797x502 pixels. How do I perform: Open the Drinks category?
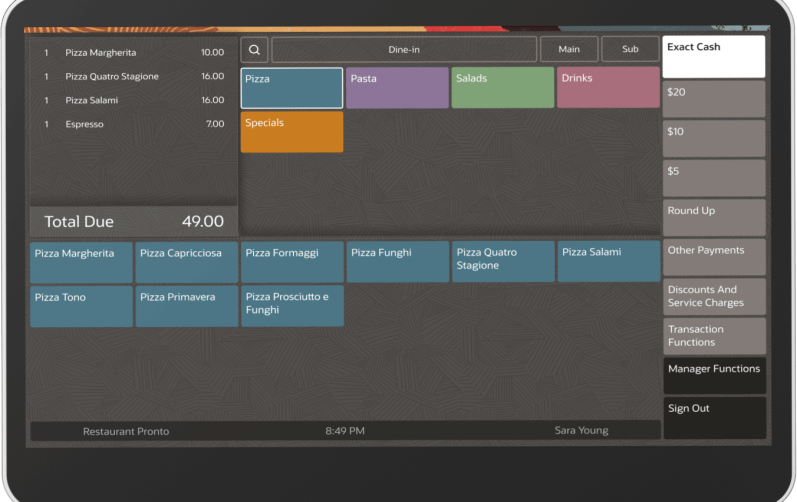tap(607, 88)
